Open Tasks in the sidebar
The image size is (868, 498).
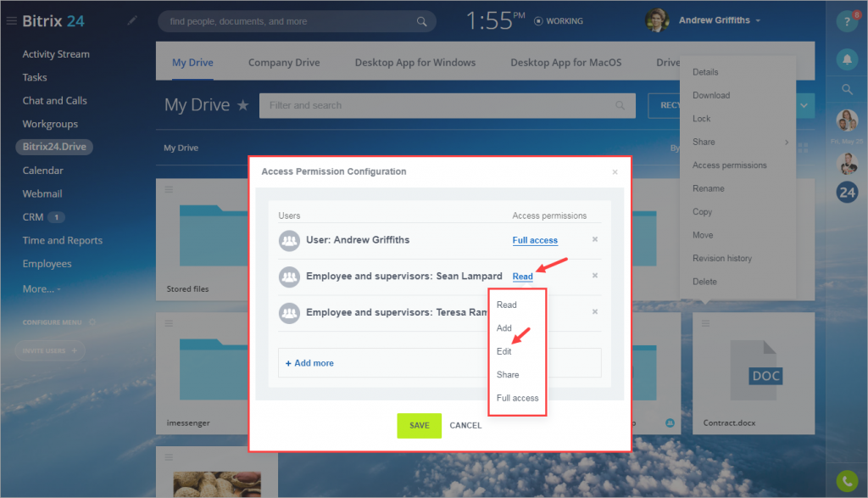click(x=34, y=77)
